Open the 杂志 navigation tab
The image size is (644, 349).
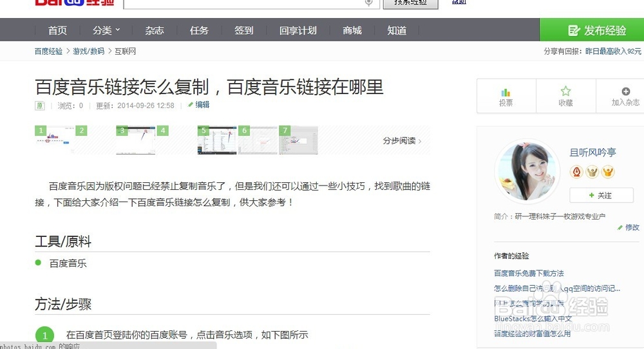click(155, 30)
